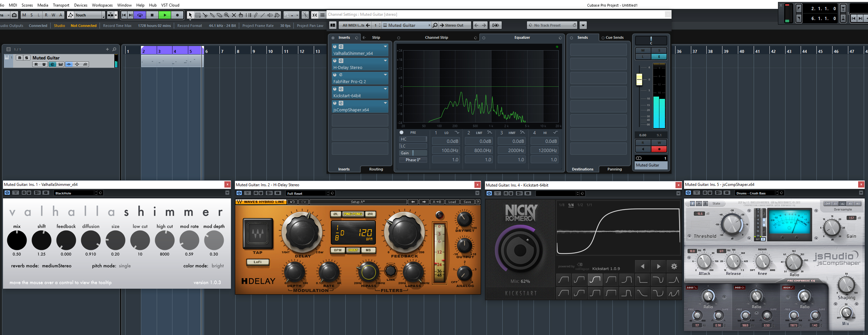Adjust the mix knob in ValhallaShimmer
This screenshot has height=335, width=868.
click(16, 240)
